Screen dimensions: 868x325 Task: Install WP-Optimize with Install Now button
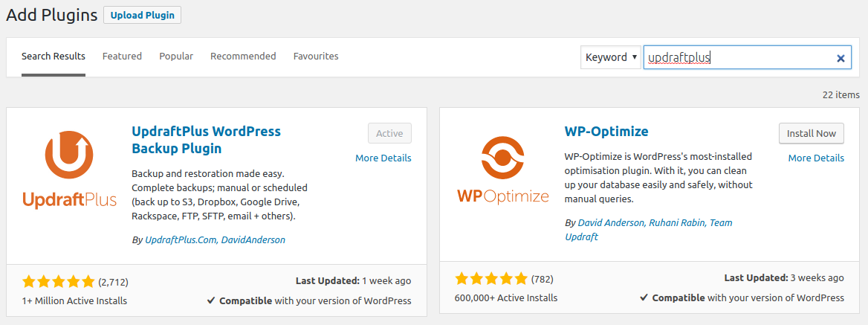click(x=811, y=133)
